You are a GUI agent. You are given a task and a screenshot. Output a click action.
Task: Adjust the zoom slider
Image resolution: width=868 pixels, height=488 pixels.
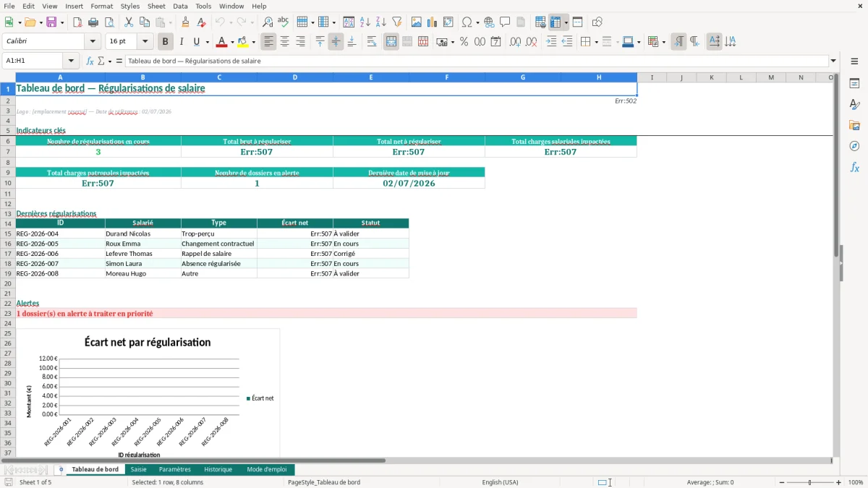(x=810, y=482)
